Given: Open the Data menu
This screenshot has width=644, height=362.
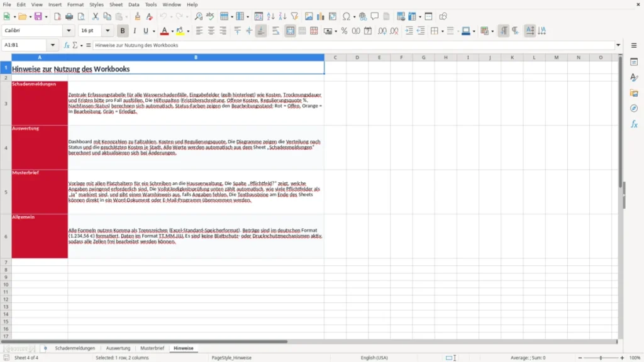Looking at the screenshot, I should pos(133,4).
